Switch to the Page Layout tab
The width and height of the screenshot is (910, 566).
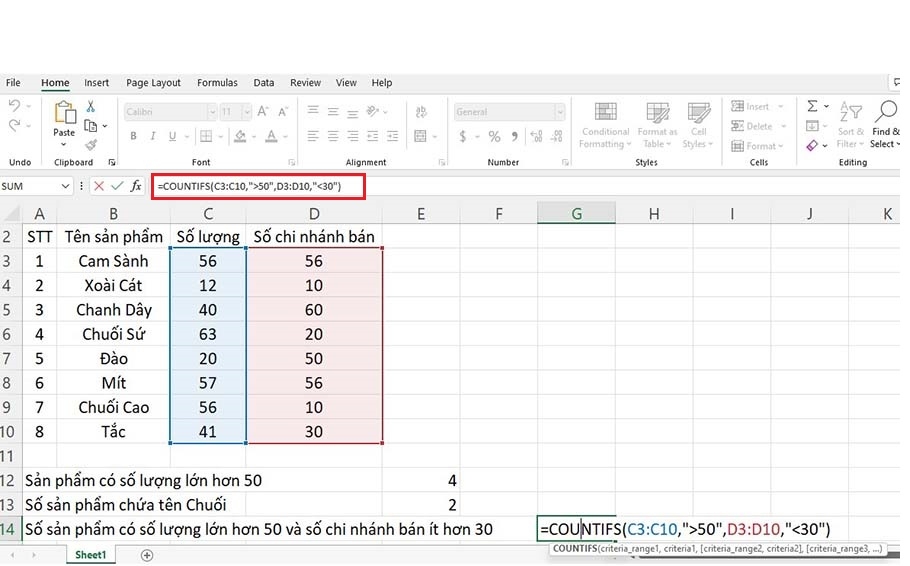click(153, 82)
